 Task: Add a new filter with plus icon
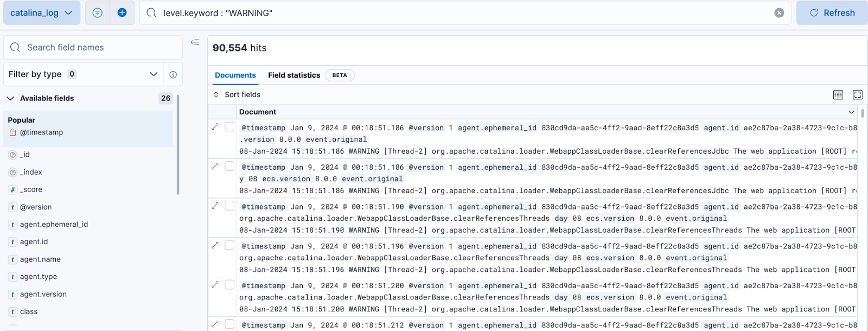(122, 12)
